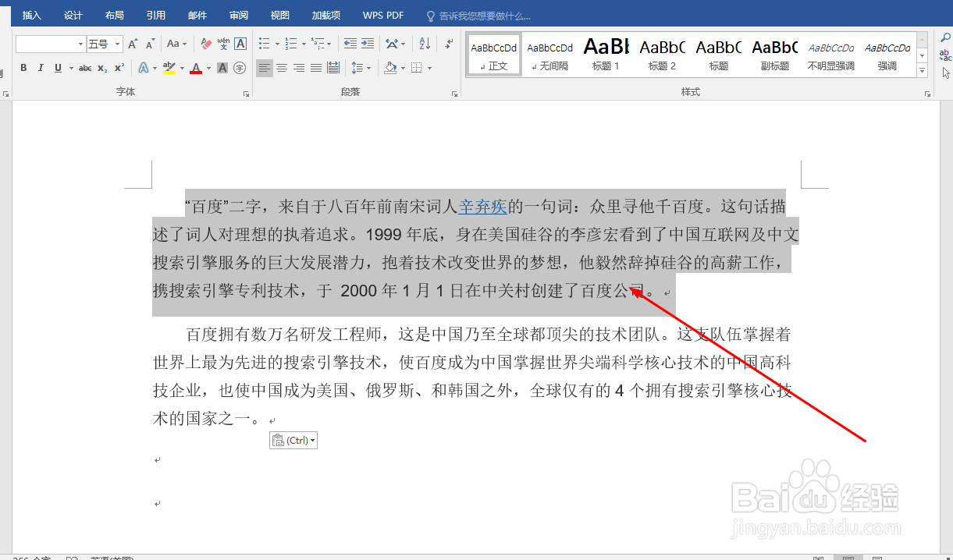Open the phonetic guide (wén) tool
The height and width of the screenshot is (560, 953).
point(223,44)
